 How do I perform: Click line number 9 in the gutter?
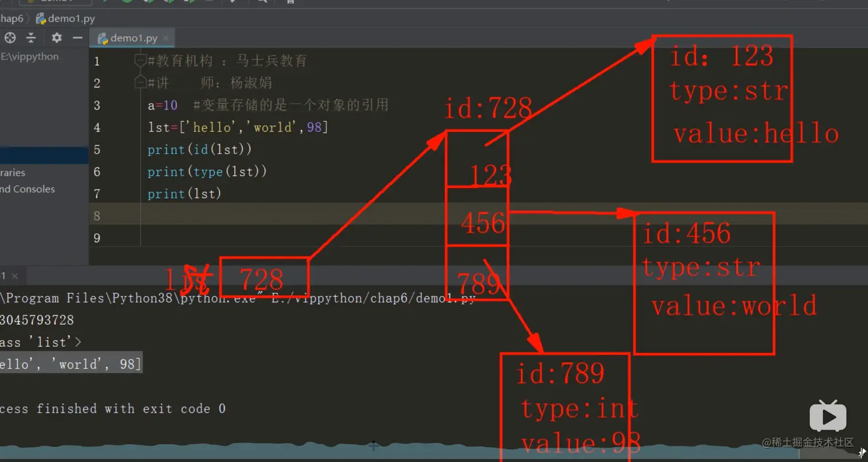(96, 238)
